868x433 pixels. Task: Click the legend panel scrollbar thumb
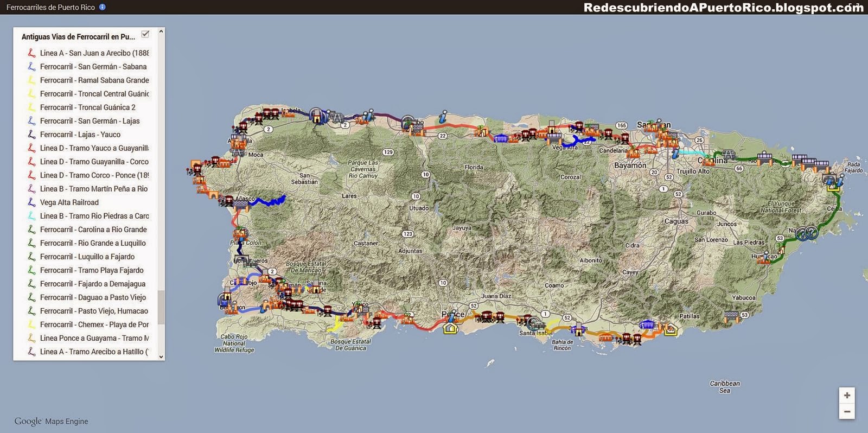(161, 307)
